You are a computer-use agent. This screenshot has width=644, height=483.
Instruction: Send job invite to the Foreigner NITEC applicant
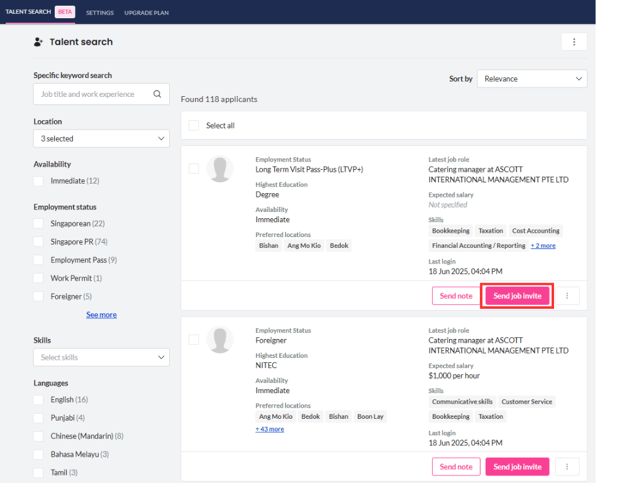[517, 467]
